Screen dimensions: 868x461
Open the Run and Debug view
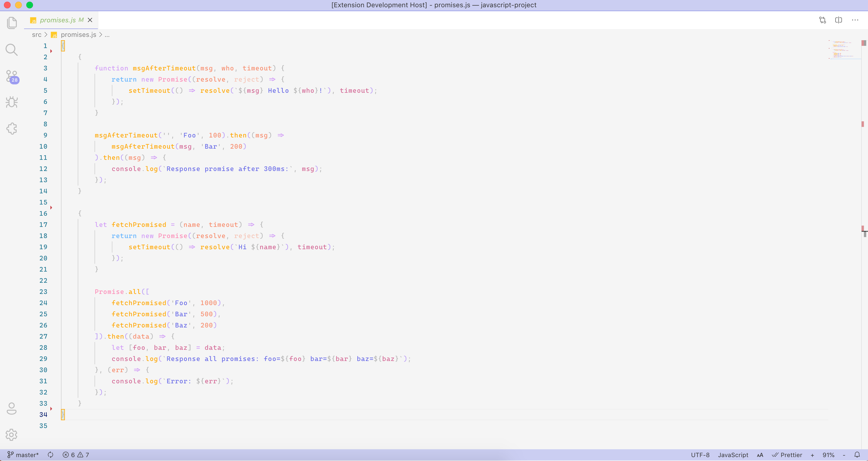coord(12,102)
